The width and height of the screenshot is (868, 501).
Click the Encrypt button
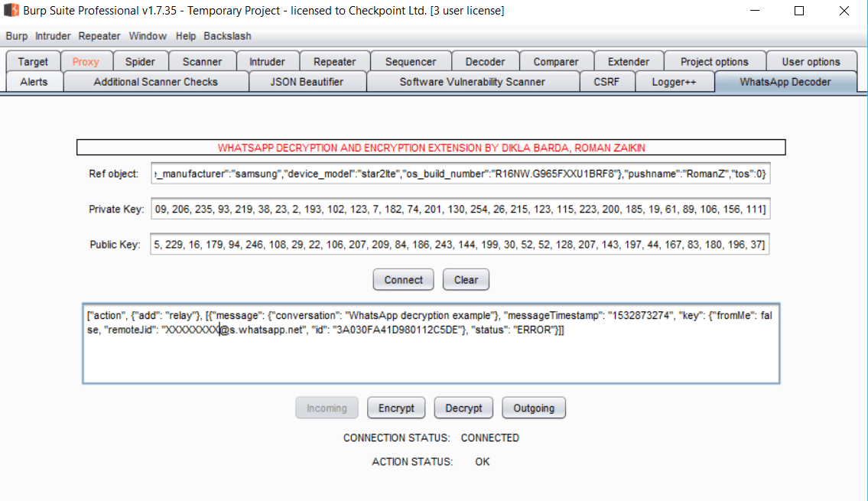pyautogui.click(x=396, y=408)
